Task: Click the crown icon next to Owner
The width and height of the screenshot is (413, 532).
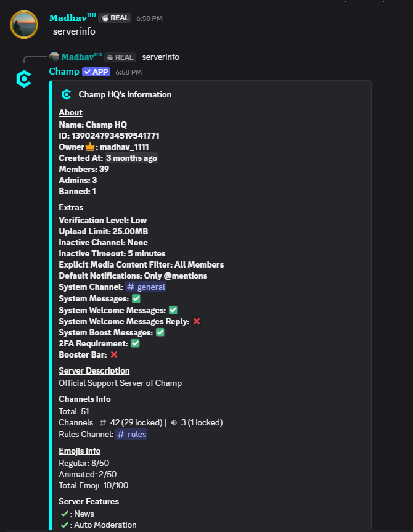Action: click(x=89, y=147)
